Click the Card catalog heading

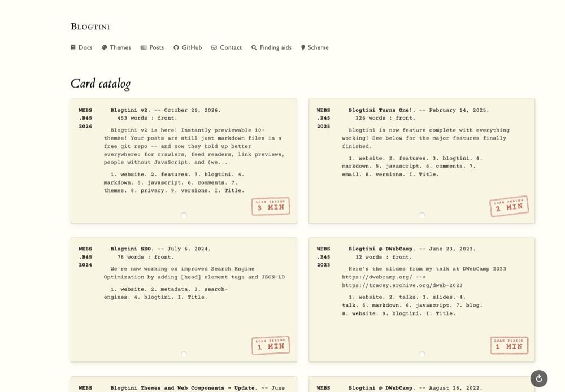(x=101, y=84)
